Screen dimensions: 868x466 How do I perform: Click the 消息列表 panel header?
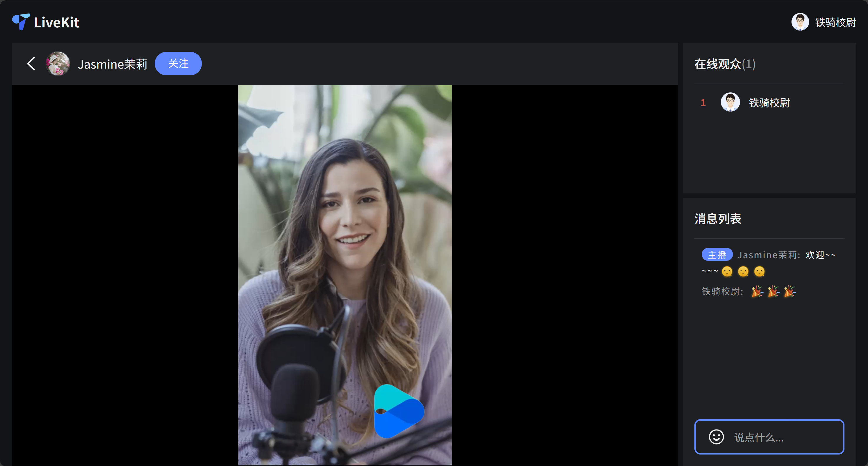(x=718, y=219)
